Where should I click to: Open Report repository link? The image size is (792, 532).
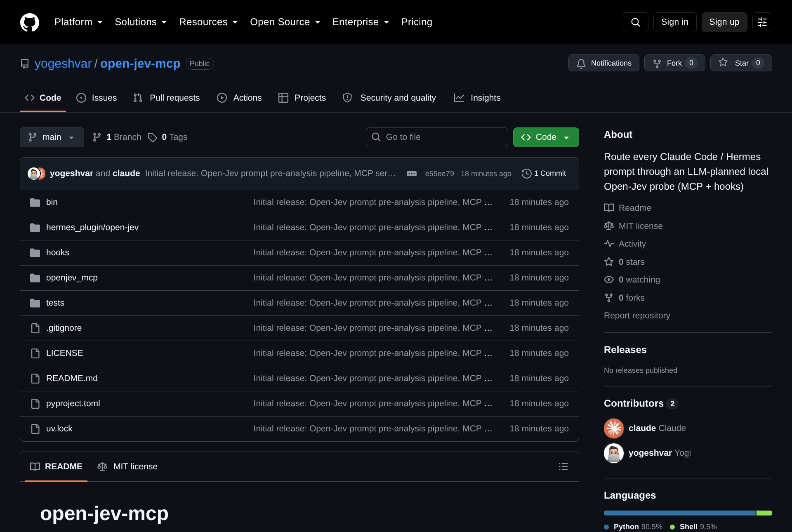tap(637, 315)
